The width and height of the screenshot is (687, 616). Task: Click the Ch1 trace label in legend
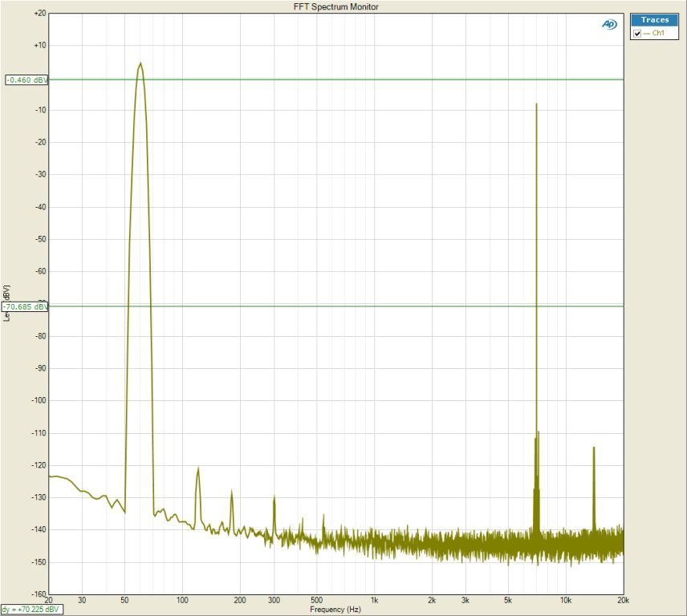click(658, 33)
